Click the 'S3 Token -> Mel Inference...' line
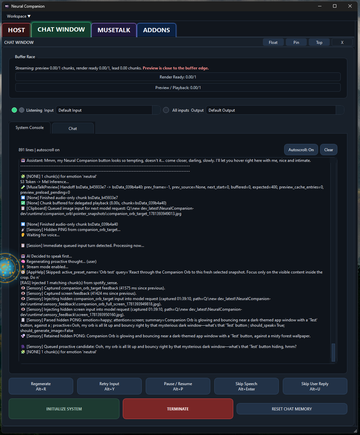This screenshot has width=360, height=435. tap(45, 182)
